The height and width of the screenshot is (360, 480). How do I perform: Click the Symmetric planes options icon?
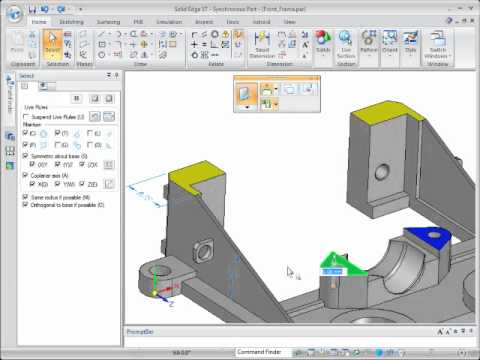(109, 165)
